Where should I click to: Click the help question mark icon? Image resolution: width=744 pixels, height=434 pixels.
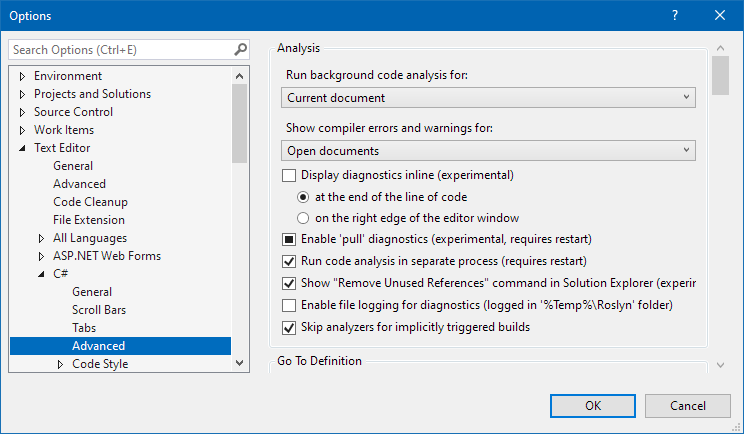pyautogui.click(x=675, y=15)
